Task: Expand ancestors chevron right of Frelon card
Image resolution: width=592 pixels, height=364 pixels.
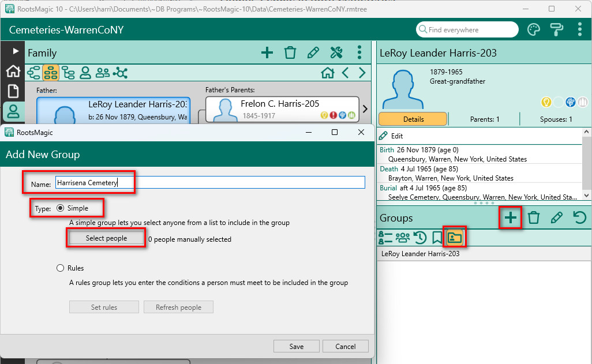Action: pos(365,109)
